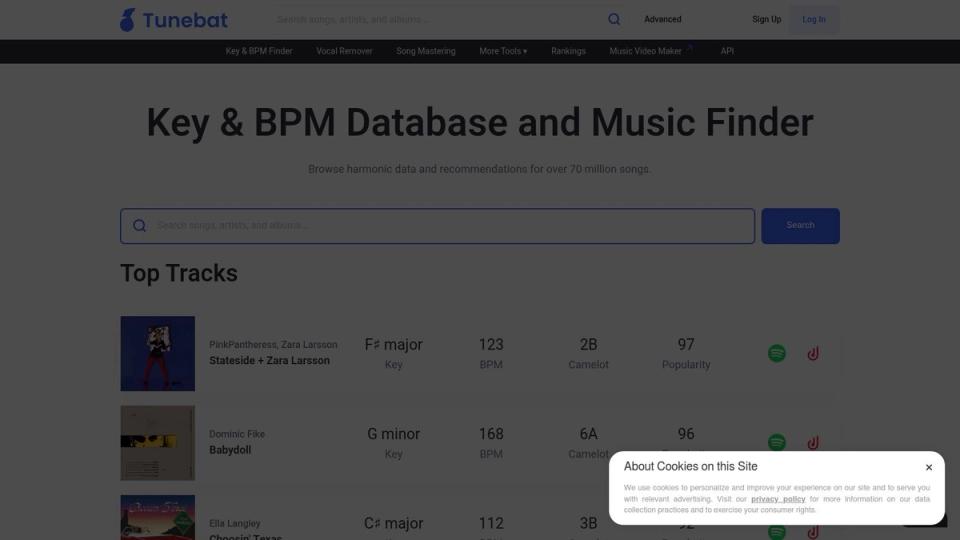The height and width of the screenshot is (540, 960).
Task: Click the 3B Camelot value
Action: [588, 523]
